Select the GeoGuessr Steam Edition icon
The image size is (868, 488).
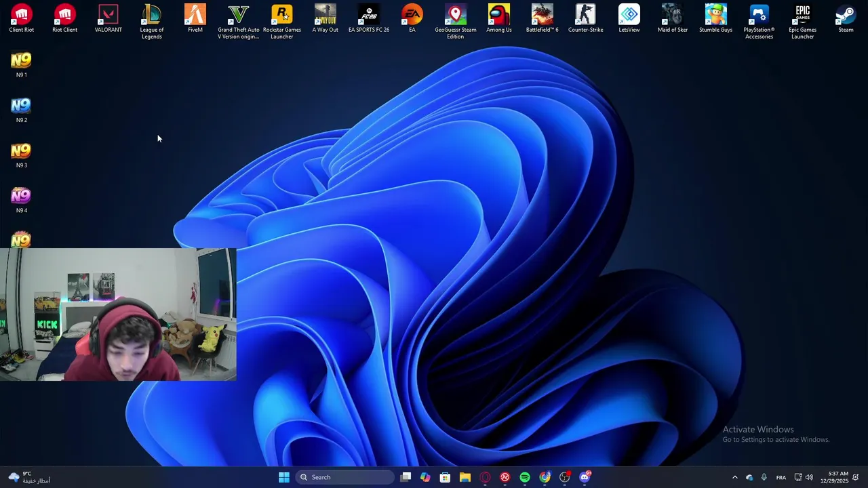(455, 22)
